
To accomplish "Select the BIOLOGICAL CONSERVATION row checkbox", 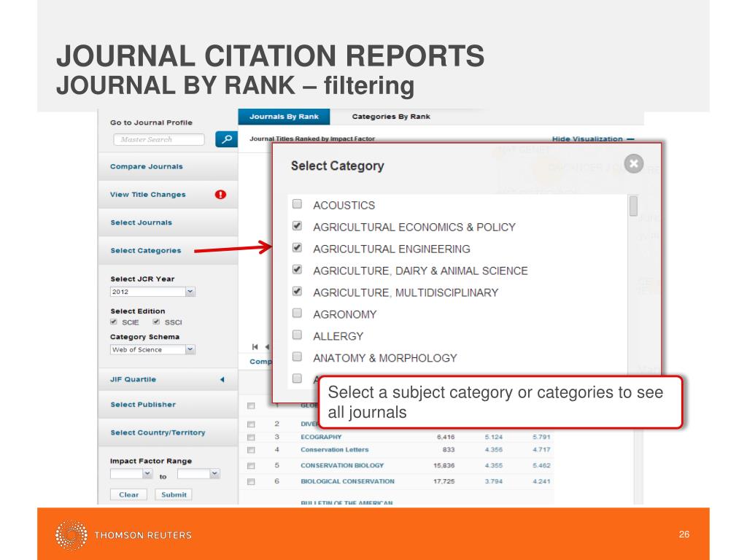I will coord(251,482).
